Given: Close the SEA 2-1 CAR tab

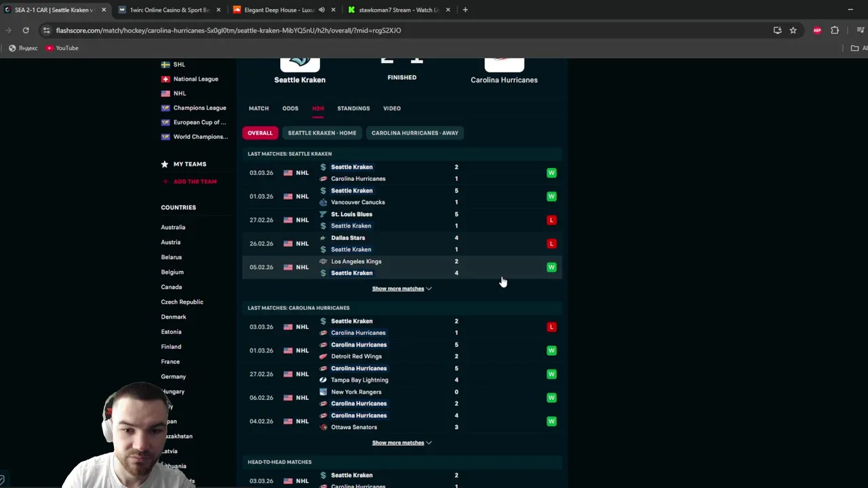Looking at the screenshot, I should pos(104,9).
